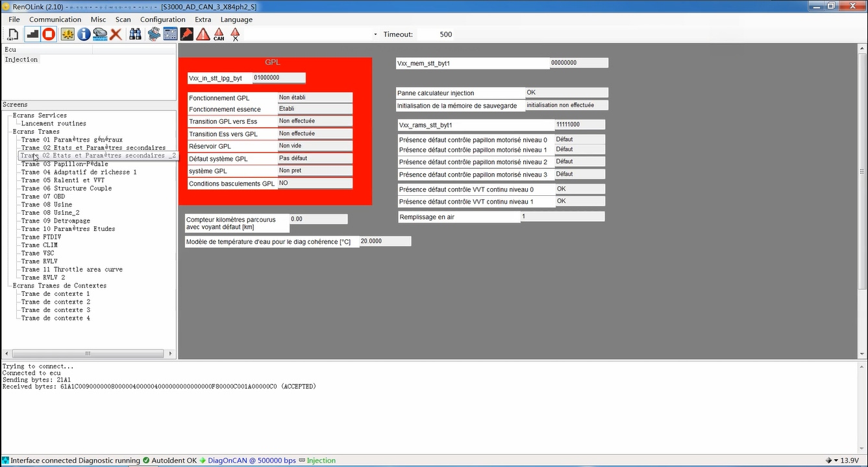This screenshot has height=467, width=868.
Task: Click the green DiagOnCAN status icon
Action: (x=203, y=461)
